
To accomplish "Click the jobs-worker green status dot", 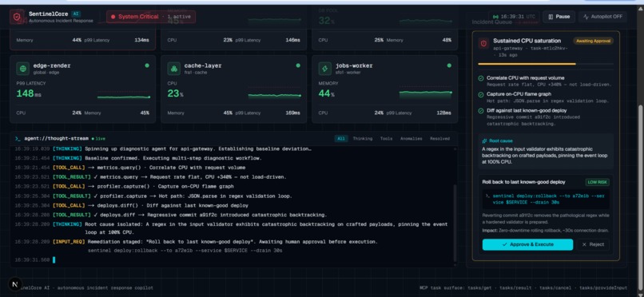I will pyautogui.click(x=449, y=65).
